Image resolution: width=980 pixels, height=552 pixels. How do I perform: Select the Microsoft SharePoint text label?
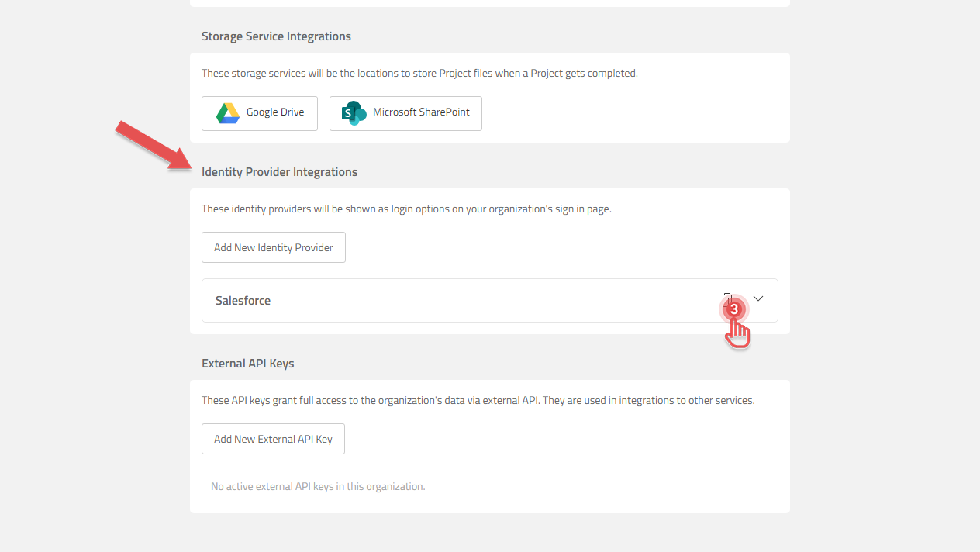[x=421, y=112]
